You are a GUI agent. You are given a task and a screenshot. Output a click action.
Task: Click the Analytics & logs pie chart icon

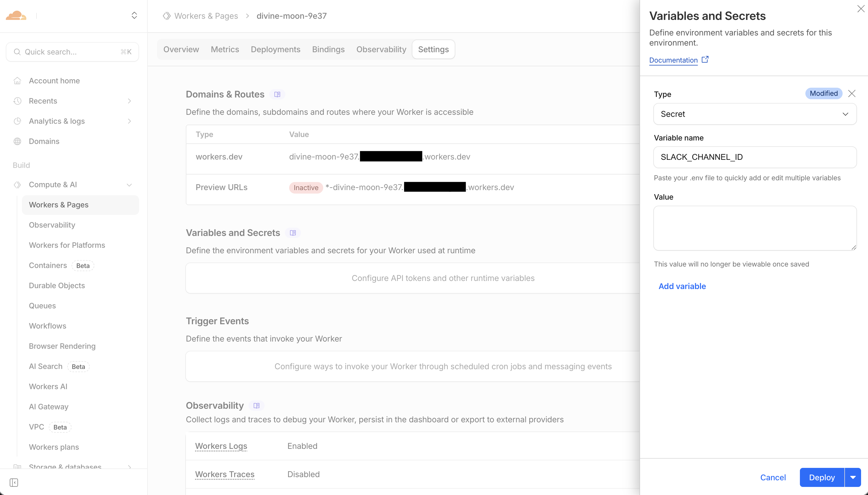17,121
